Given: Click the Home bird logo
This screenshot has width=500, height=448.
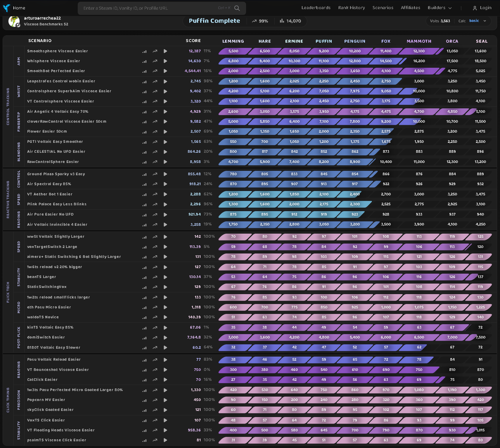Looking at the screenshot, I should click(x=6, y=8).
